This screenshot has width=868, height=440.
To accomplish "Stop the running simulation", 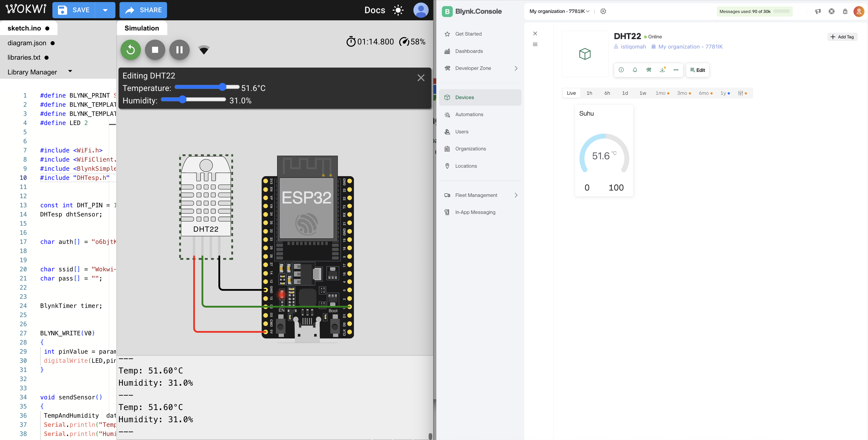I will pos(155,50).
